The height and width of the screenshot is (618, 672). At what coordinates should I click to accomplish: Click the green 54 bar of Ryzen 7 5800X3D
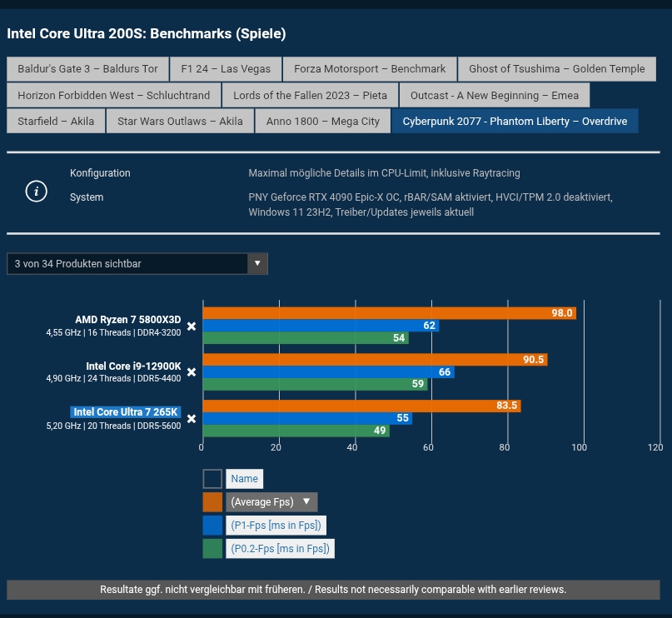click(x=306, y=337)
